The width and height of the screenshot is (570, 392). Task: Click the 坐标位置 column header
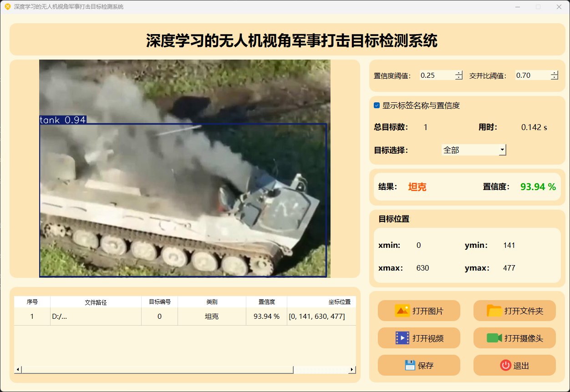pos(321,302)
